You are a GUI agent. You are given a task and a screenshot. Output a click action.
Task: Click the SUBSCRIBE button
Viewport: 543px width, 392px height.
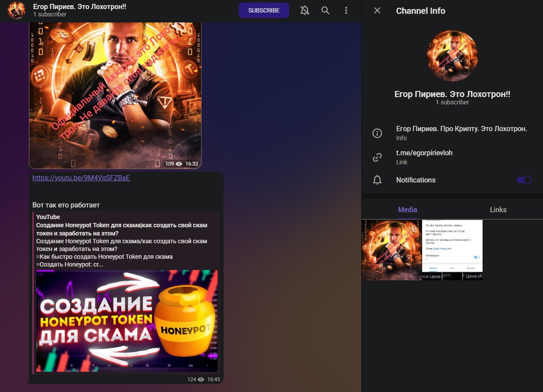coord(264,10)
